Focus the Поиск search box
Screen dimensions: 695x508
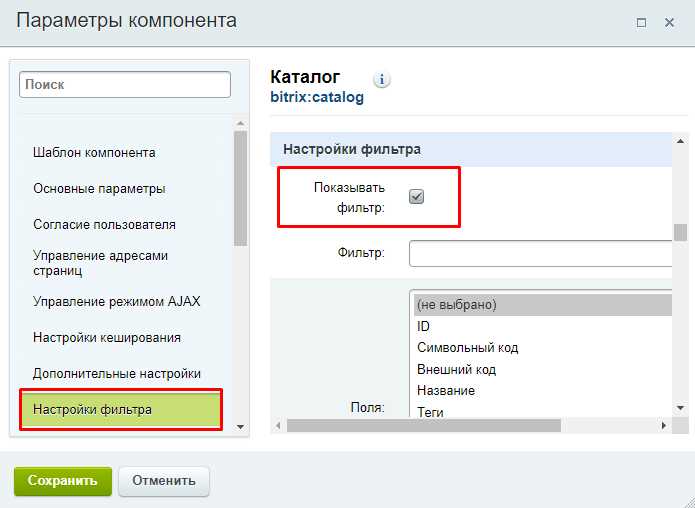tap(125, 84)
